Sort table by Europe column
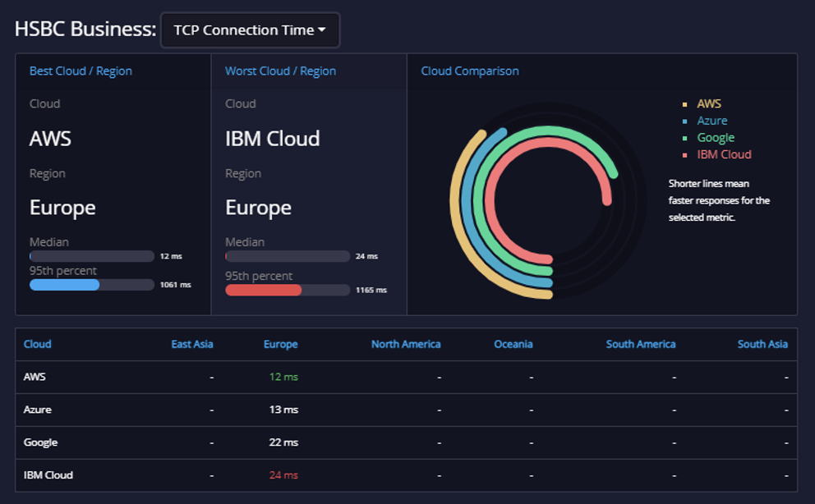The height and width of the screenshot is (504, 815). (281, 344)
